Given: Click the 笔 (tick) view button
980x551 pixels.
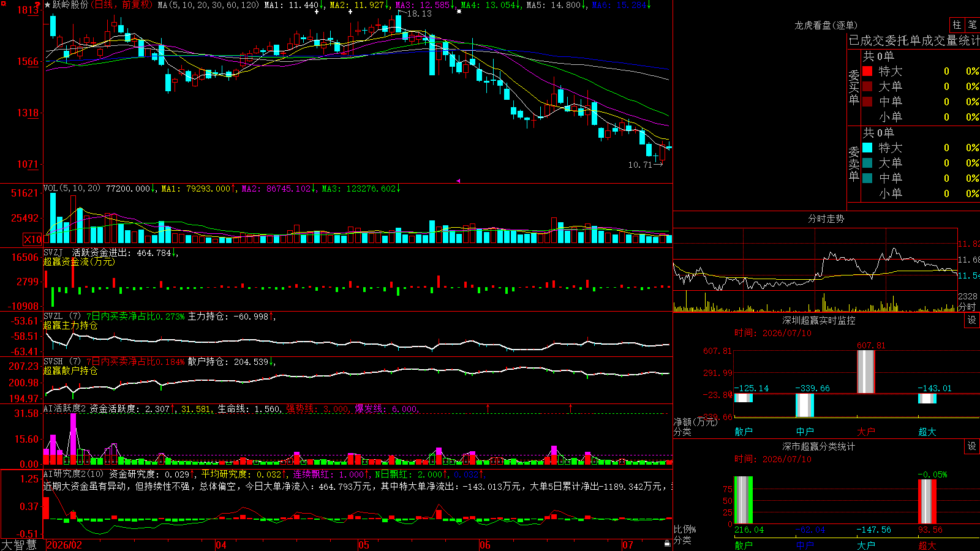Looking at the screenshot, I should (x=972, y=24).
